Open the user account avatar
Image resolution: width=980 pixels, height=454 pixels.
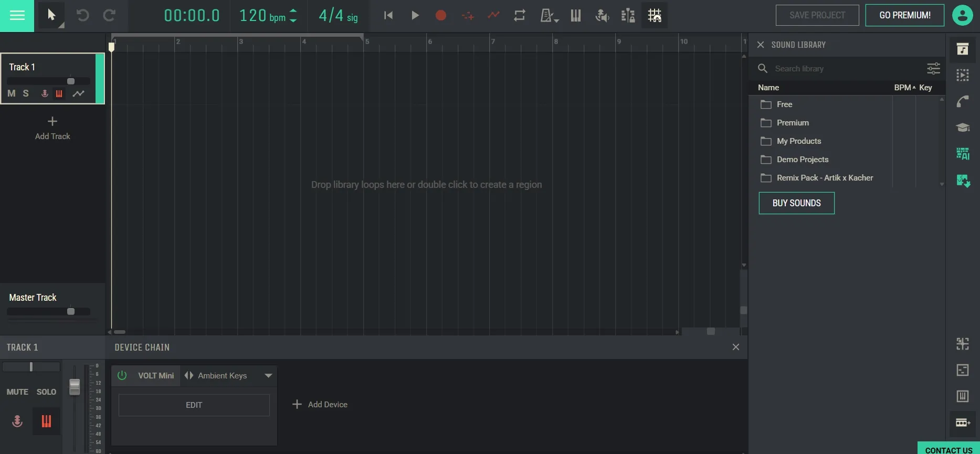coord(962,15)
